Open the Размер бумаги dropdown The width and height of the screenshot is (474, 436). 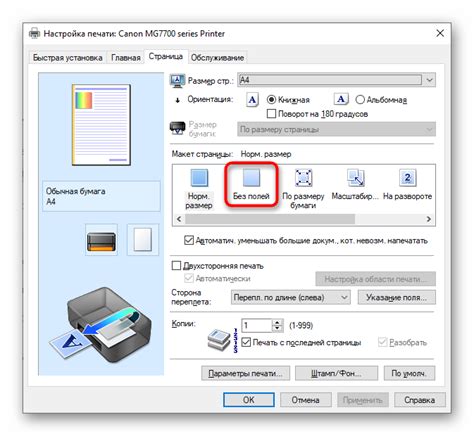click(336, 129)
